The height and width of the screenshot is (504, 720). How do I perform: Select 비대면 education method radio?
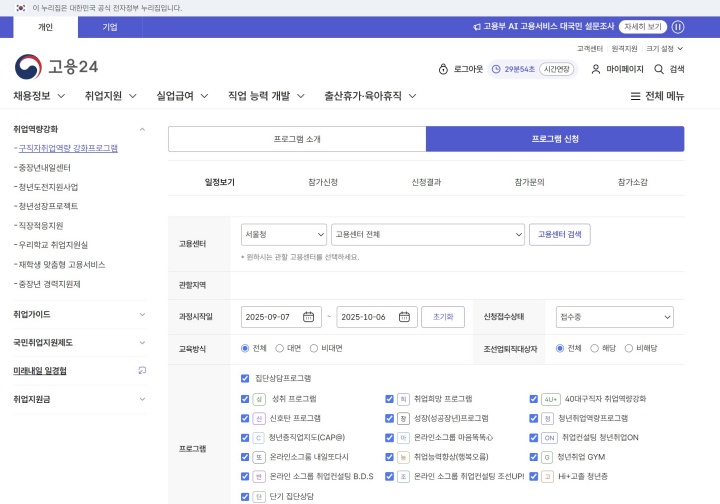[x=314, y=348]
